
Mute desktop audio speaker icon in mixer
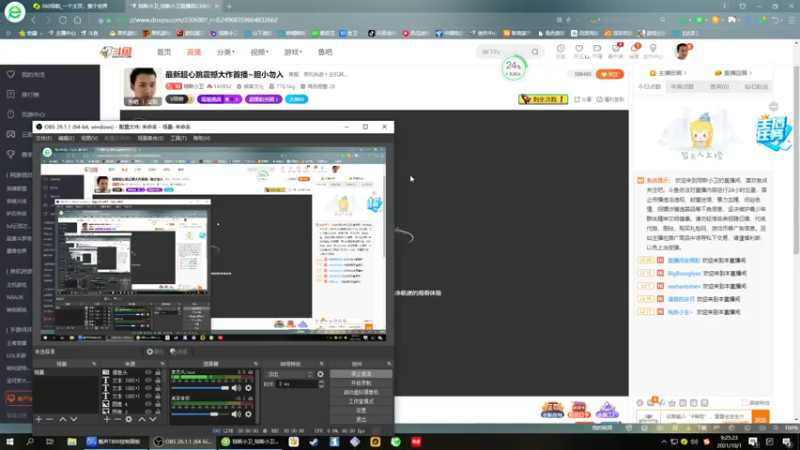[236, 414]
